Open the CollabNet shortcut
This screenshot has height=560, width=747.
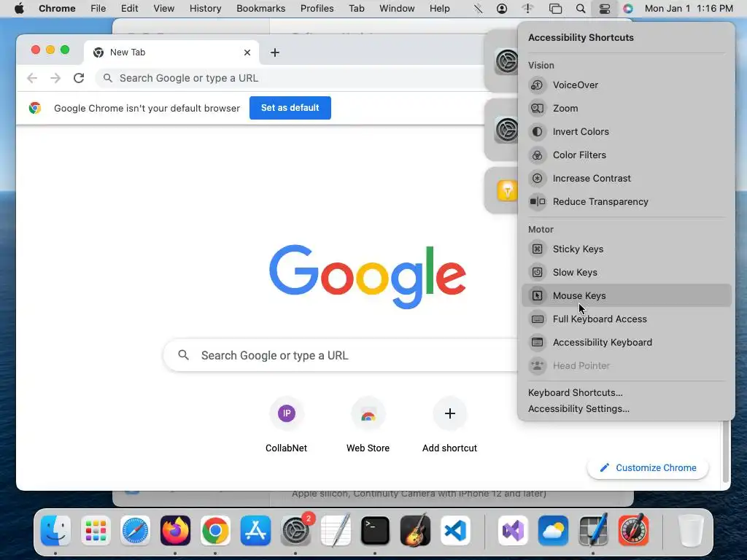(286, 425)
